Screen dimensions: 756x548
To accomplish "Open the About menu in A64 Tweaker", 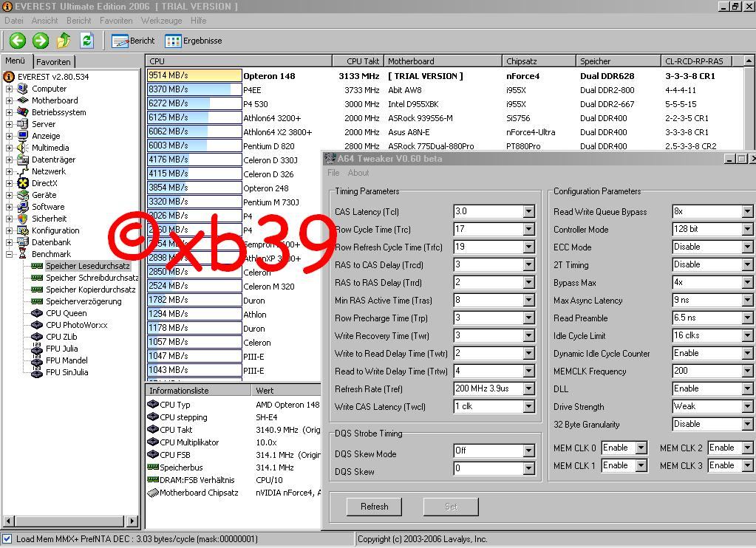I will pos(358,173).
